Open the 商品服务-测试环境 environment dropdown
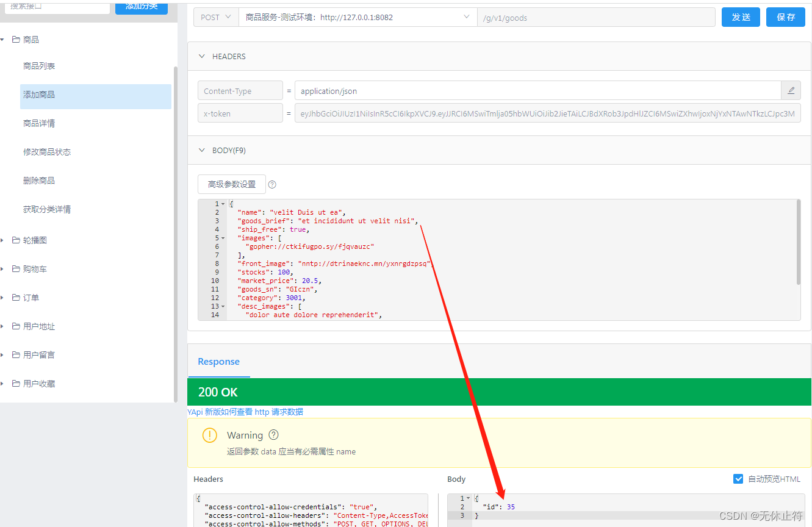This screenshot has height=527, width=812. (357, 17)
